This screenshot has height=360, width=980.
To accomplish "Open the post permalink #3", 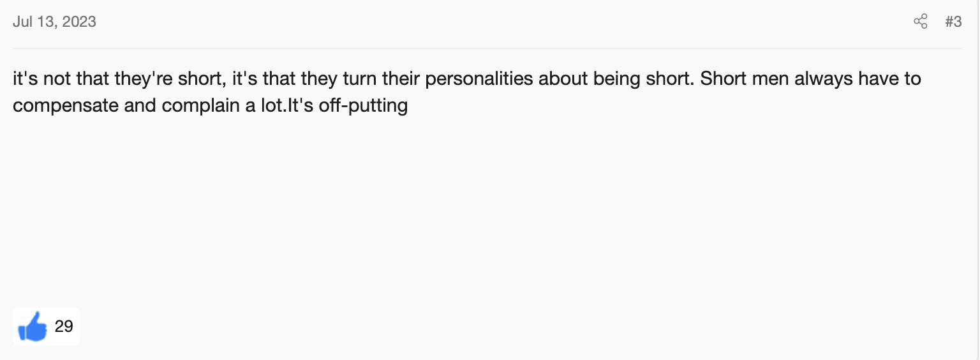I will click(953, 22).
